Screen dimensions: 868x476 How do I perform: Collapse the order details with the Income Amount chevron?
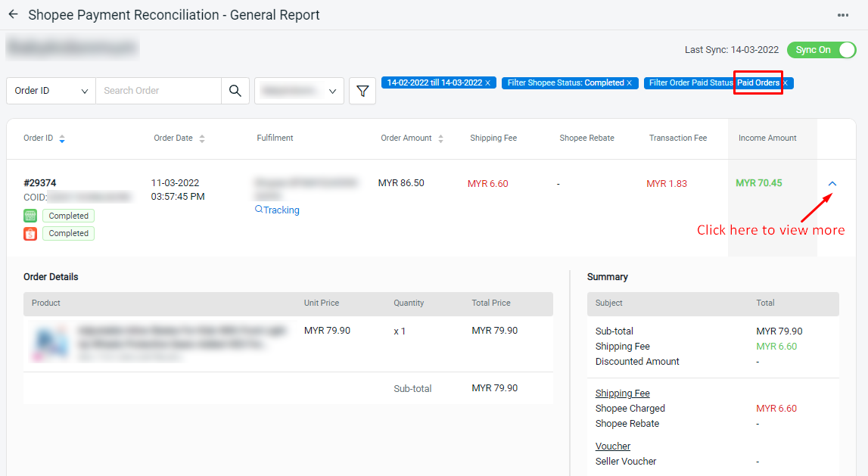coord(832,183)
